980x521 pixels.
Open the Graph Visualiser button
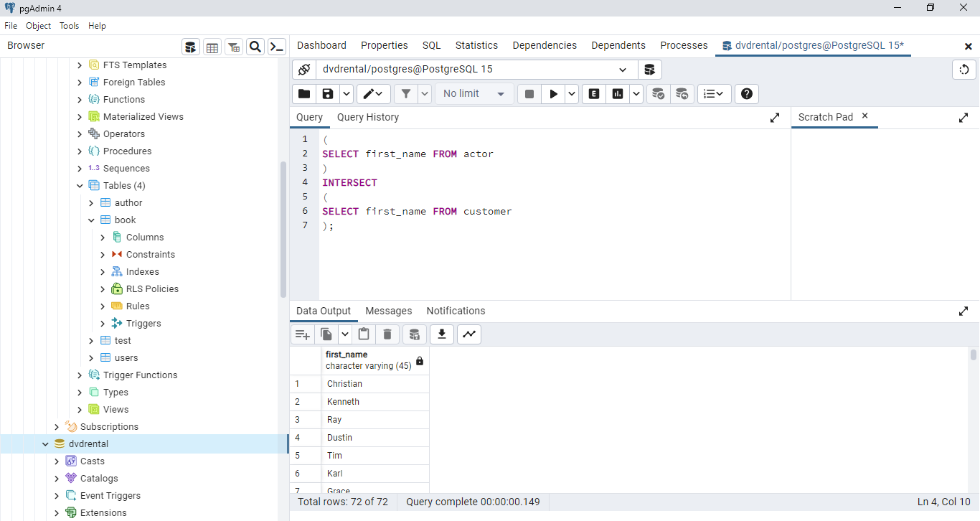point(469,334)
